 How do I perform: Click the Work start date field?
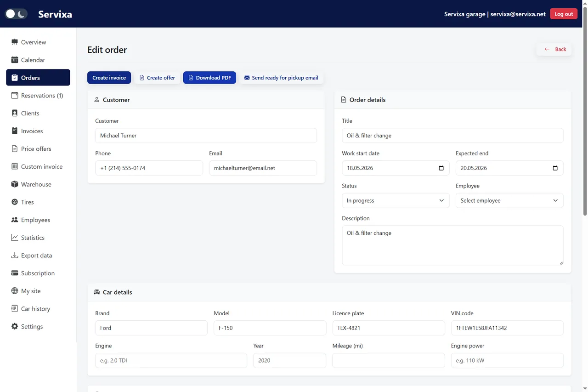pos(396,168)
